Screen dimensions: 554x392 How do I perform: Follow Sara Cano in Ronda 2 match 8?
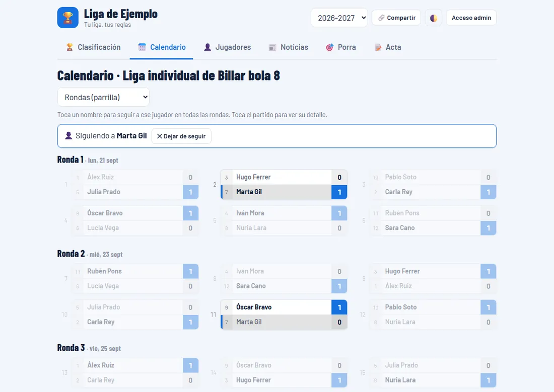251,286
